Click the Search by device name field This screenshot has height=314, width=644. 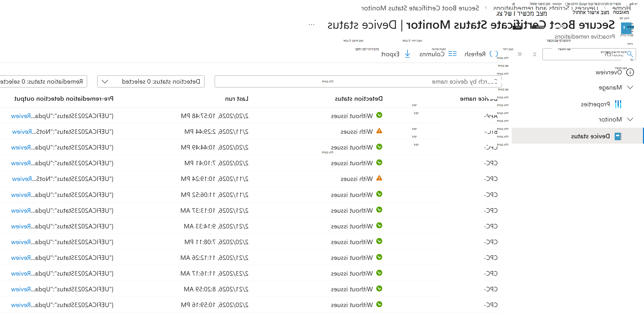click(x=358, y=82)
